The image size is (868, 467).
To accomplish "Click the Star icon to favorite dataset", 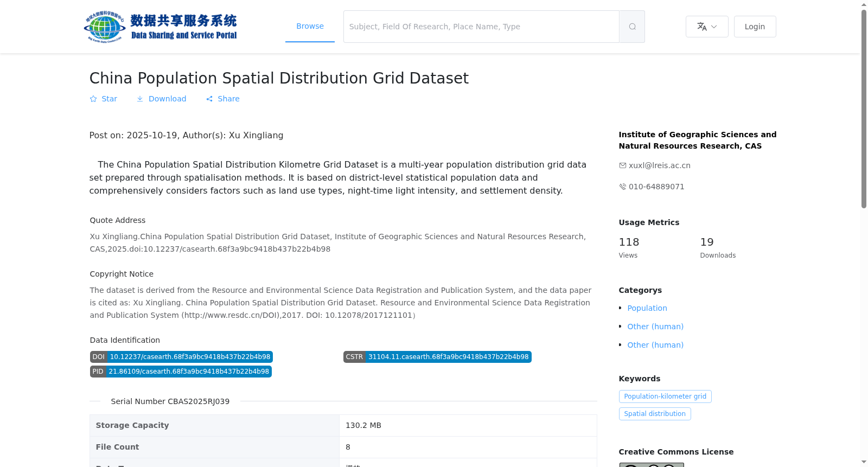I will coord(93,99).
